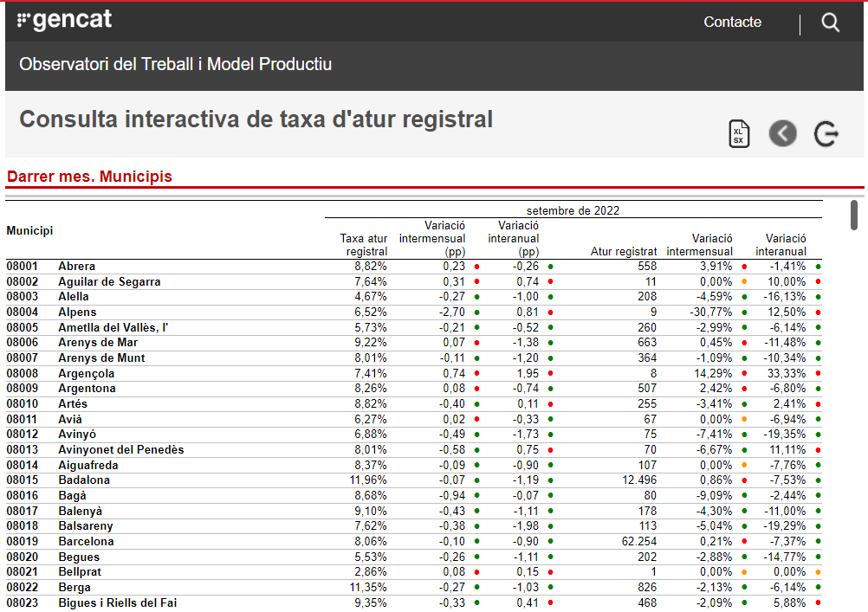Viewport: 868px width, 612px height.
Task: Select Bigues i Riells del Fai name
Action: click(118, 603)
